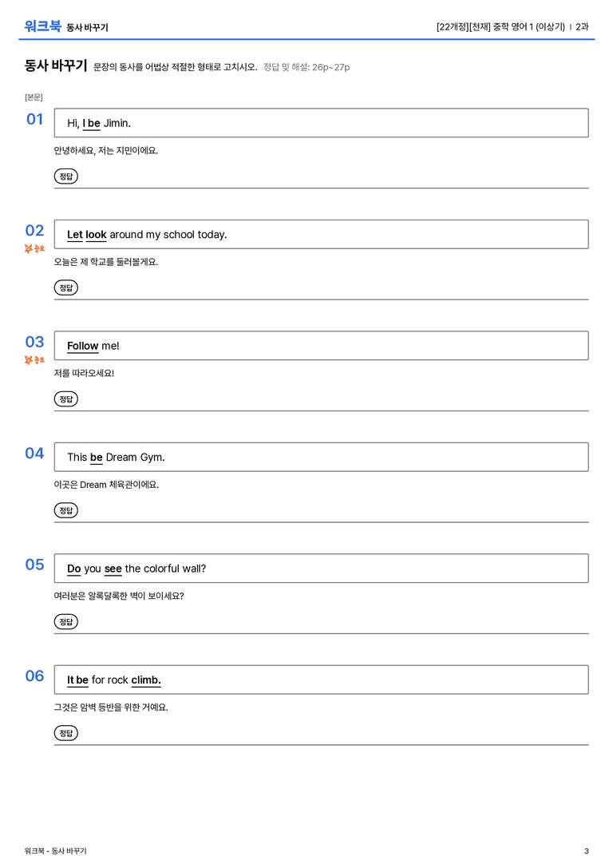613x868 pixels.
Task: Click the 정답 badge under question 05
Action: click(65, 621)
